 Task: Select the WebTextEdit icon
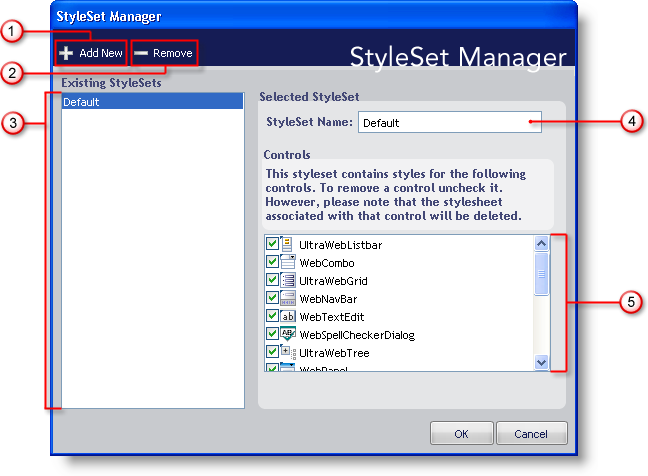(287, 316)
